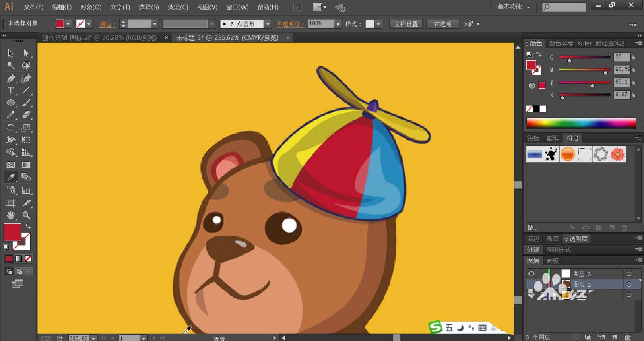Image resolution: width=644 pixels, height=341 pixels.
Task: Open the 文件(F) menu
Action: pyautogui.click(x=33, y=7)
